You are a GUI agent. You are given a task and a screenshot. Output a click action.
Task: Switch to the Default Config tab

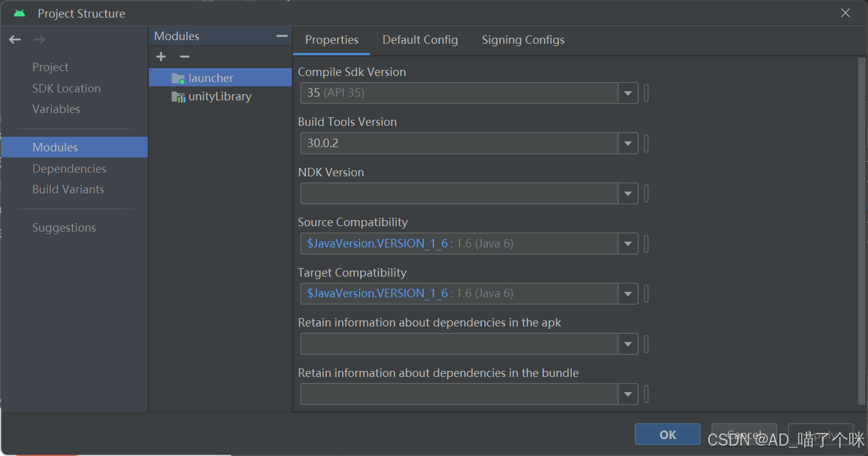pos(420,40)
